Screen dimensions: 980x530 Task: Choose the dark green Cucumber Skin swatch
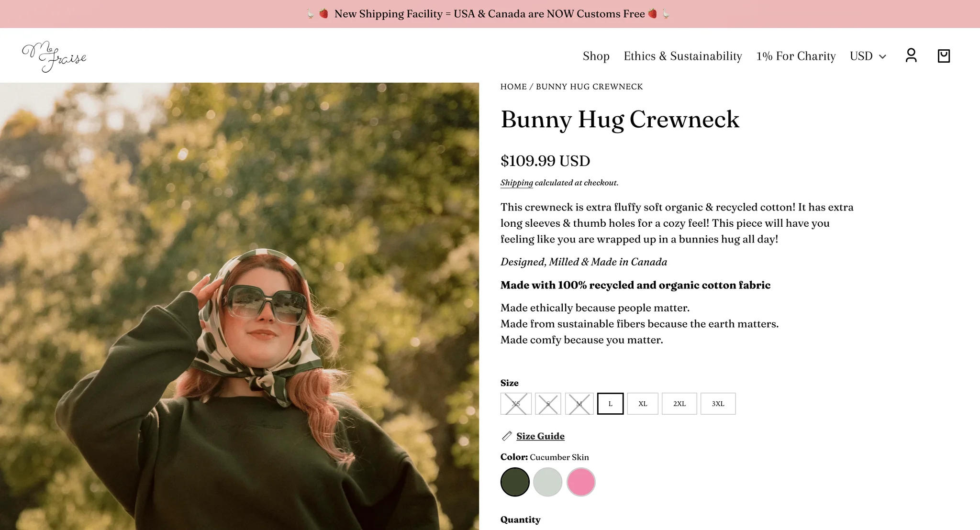[515, 482]
